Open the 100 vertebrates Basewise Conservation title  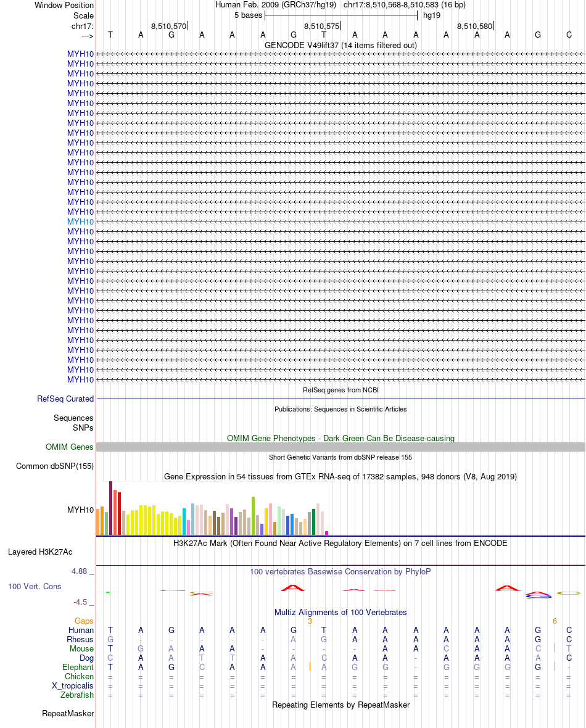point(340,571)
